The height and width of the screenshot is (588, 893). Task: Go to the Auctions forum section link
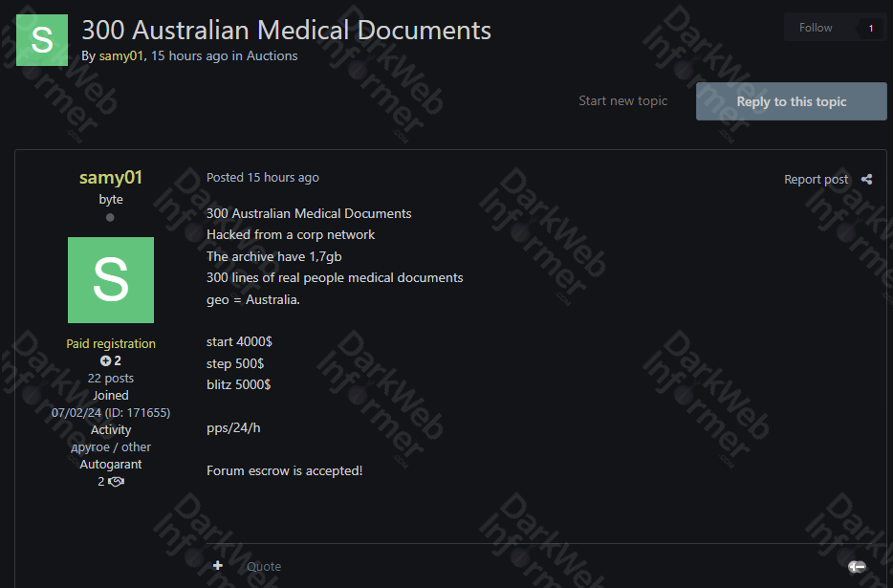[x=272, y=56]
